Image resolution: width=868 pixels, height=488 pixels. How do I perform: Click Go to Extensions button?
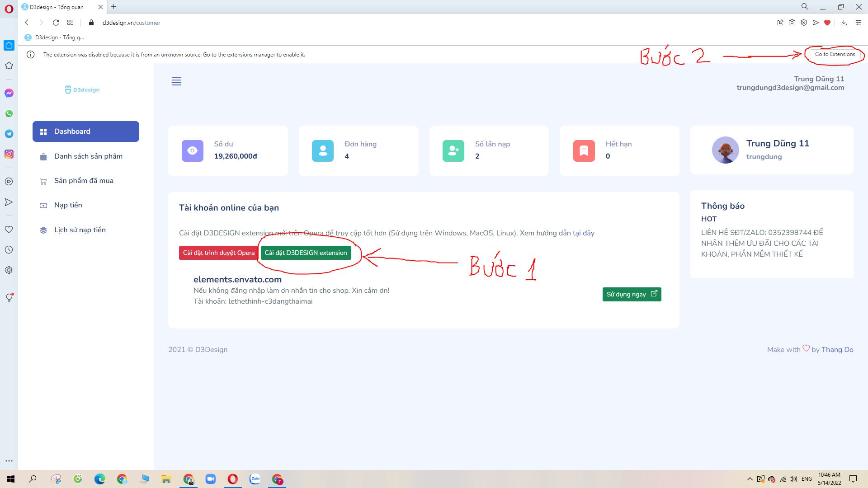pyautogui.click(x=835, y=54)
